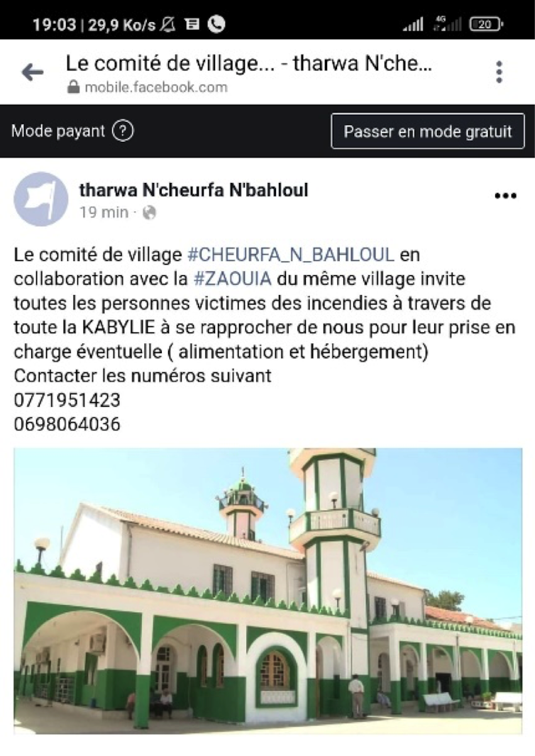
Task: Tap the 19 min post timestamp
Action: tap(104, 213)
